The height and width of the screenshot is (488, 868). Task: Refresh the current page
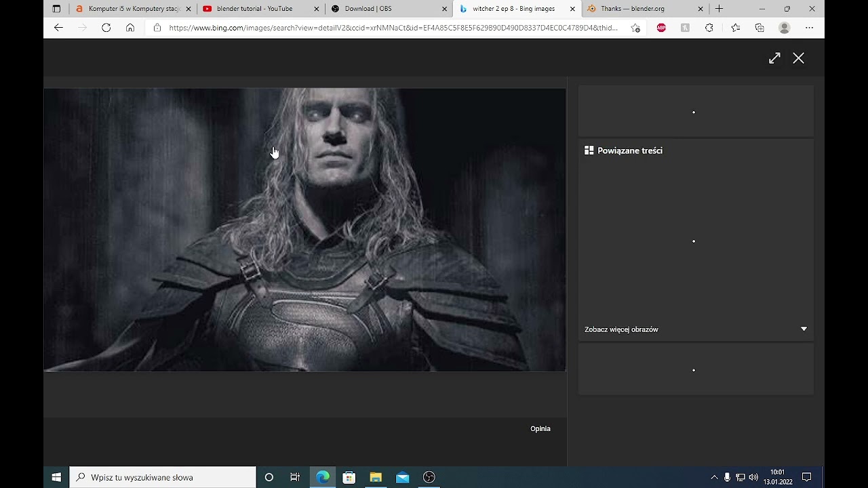(x=106, y=28)
